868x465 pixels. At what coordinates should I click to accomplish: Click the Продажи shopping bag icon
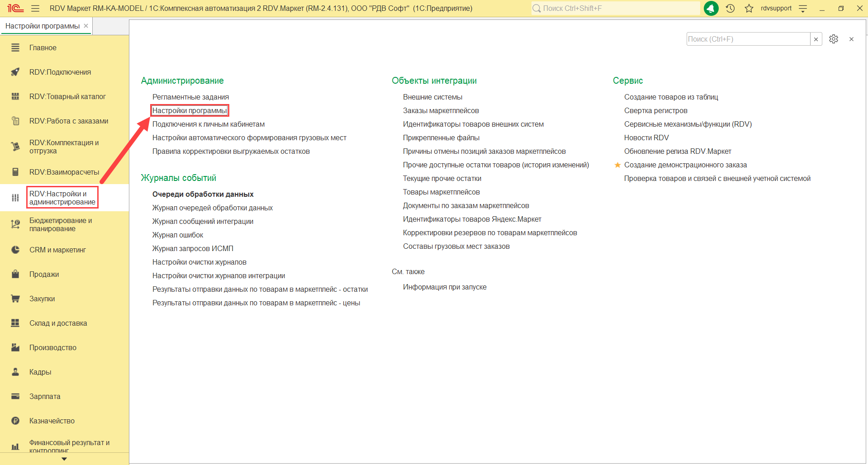[x=15, y=274]
